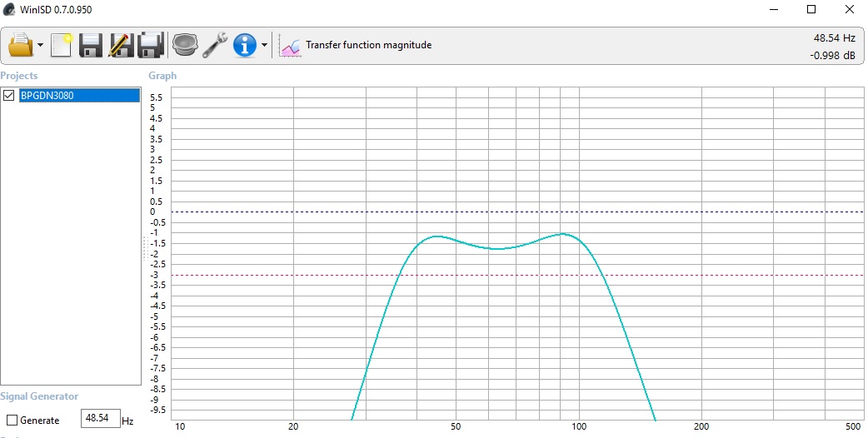Expand the info icon dropdown arrow
This screenshot has width=868, height=438.
coord(264,45)
